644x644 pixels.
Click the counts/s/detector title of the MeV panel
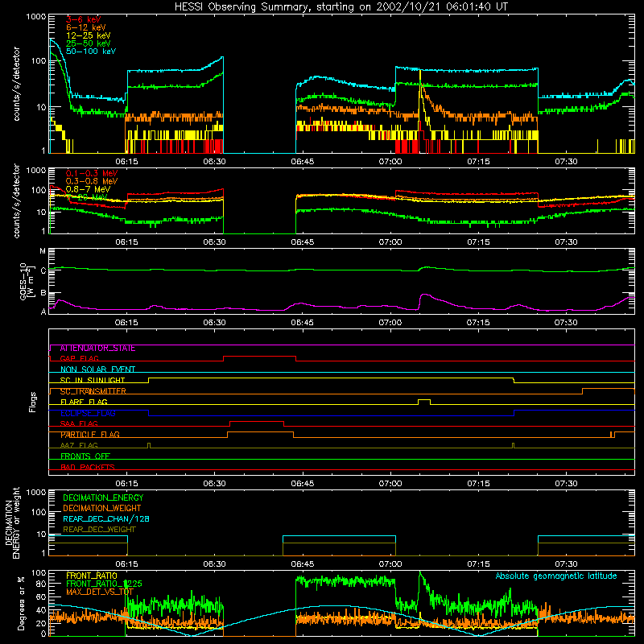(x=16, y=200)
